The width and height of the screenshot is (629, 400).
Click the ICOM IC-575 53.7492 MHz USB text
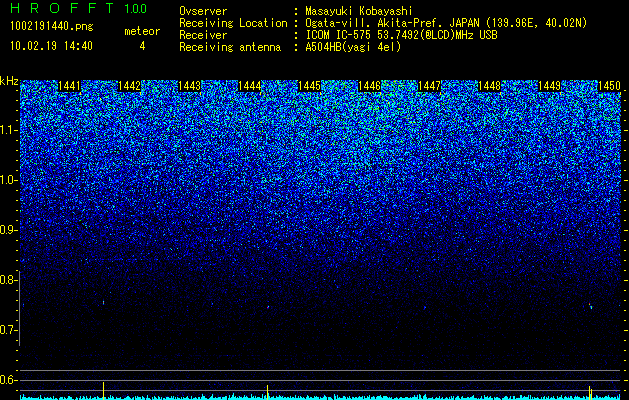[401, 35]
